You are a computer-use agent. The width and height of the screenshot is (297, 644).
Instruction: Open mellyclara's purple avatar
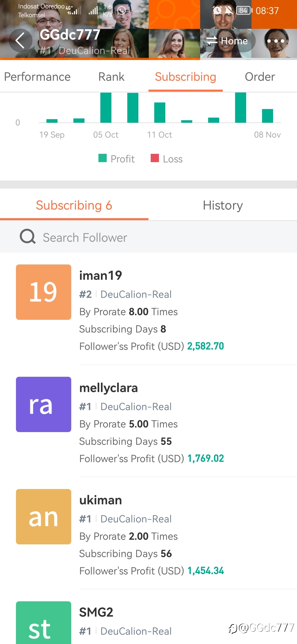43,404
